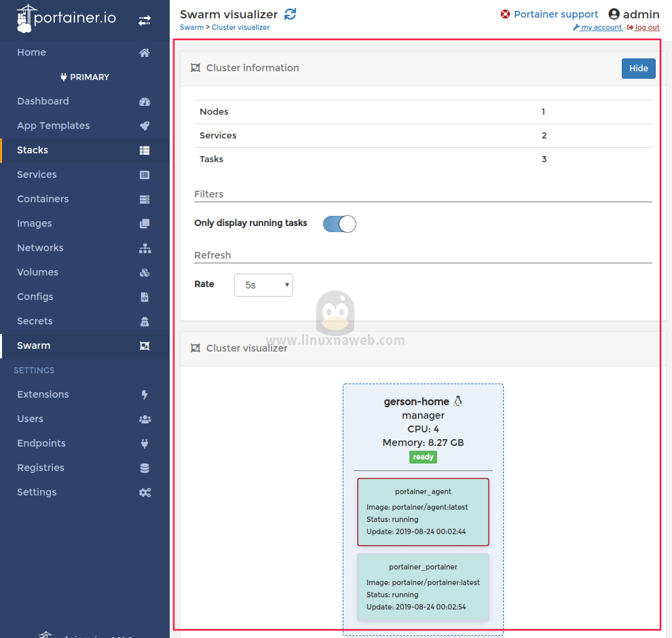This screenshot has height=638, width=672.
Task: Click the Cluster information header icon
Action: click(x=195, y=68)
